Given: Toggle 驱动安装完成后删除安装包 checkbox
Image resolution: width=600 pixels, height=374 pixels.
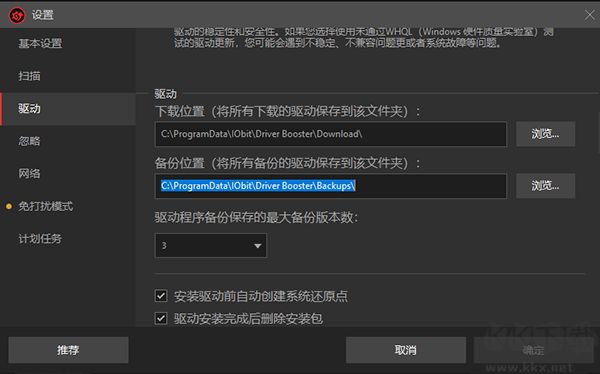Looking at the screenshot, I should pyautogui.click(x=161, y=318).
